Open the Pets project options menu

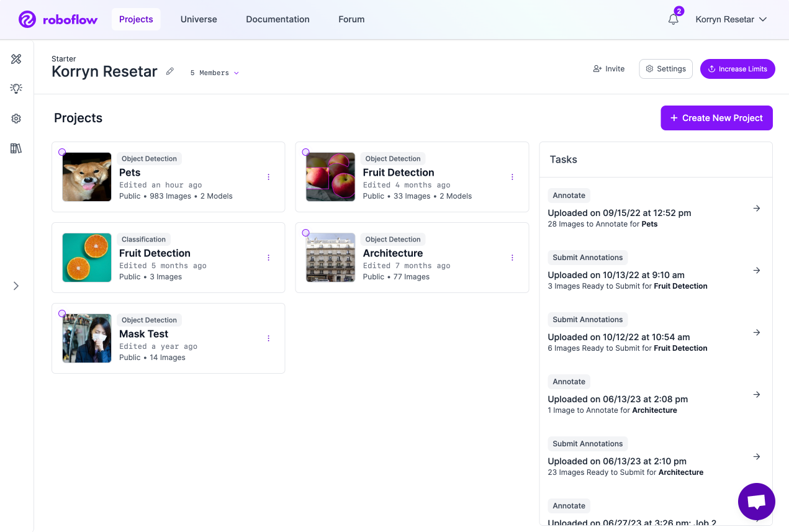coord(269,177)
